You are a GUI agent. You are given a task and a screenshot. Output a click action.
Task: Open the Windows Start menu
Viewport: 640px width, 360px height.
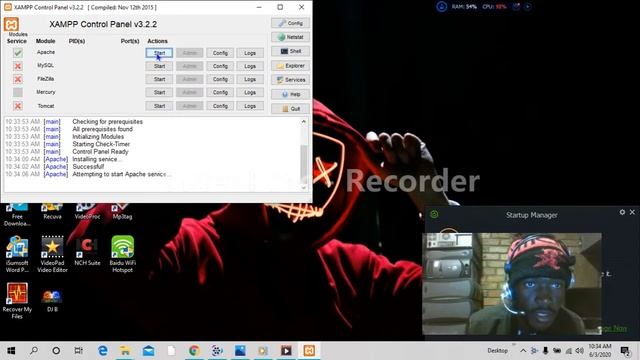pyautogui.click(x=11, y=351)
